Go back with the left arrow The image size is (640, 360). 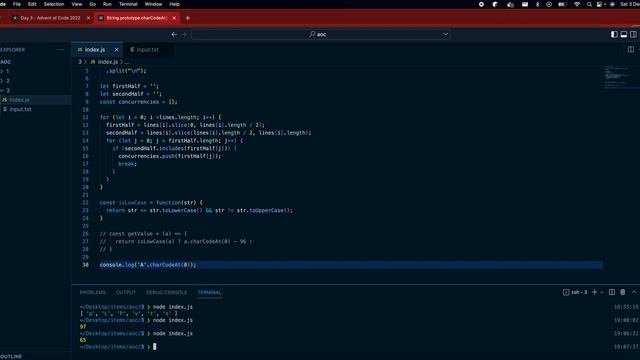(174, 35)
